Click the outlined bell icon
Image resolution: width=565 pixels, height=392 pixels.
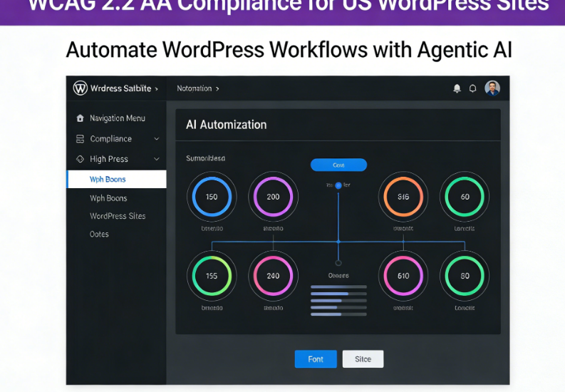pyautogui.click(x=472, y=88)
